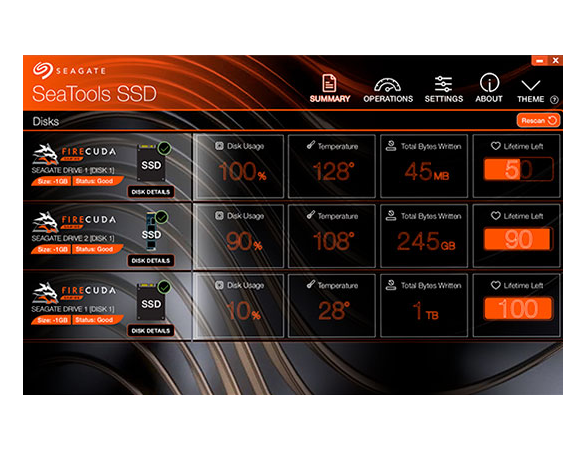Open the About info icon
Viewport: 585px width, 450px height.
coord(489,82)
